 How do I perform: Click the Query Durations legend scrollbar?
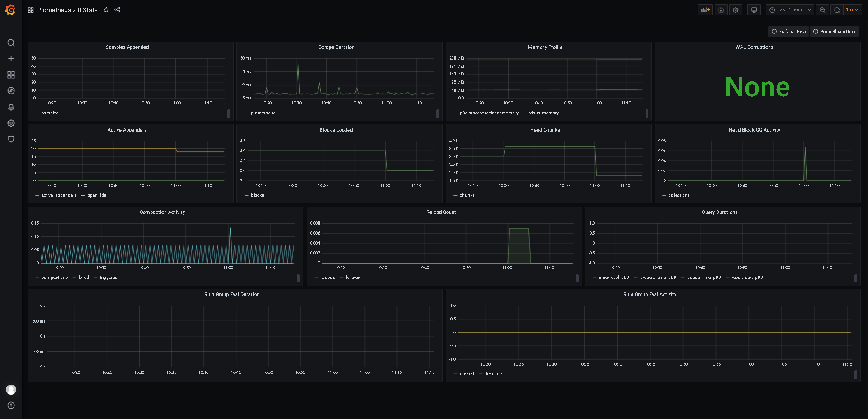[855, 278]
